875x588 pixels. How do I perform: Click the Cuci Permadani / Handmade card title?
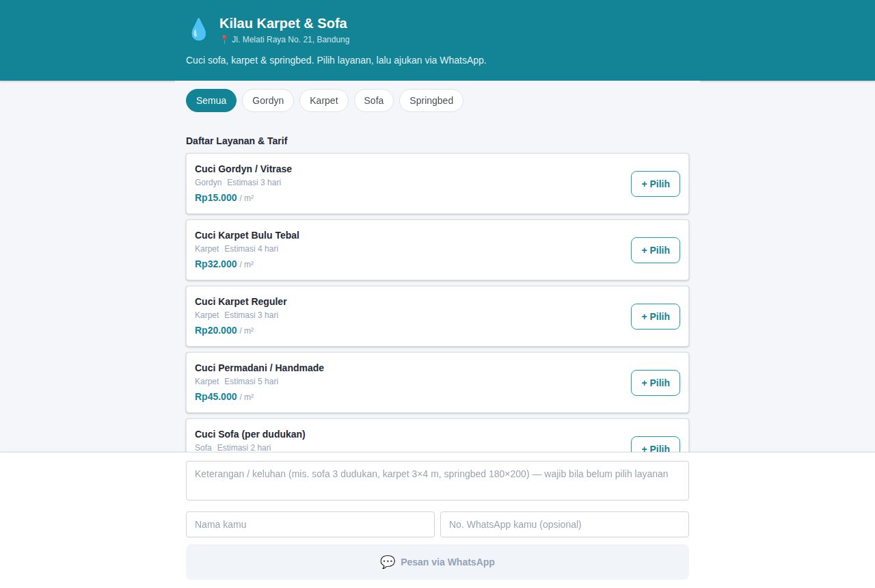tap(259, 368)
